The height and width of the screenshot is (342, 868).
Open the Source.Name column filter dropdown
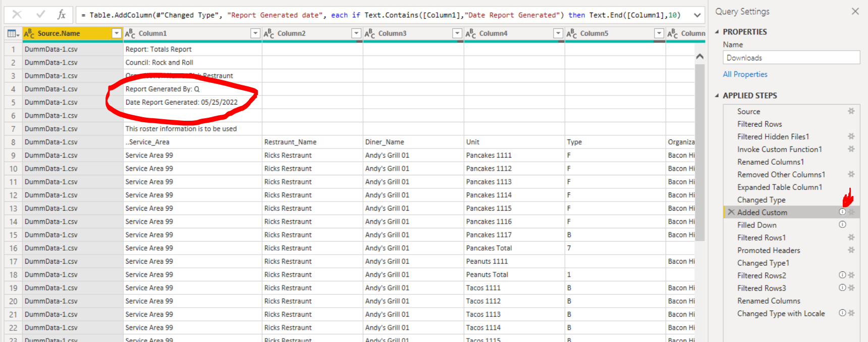[117, 33]
